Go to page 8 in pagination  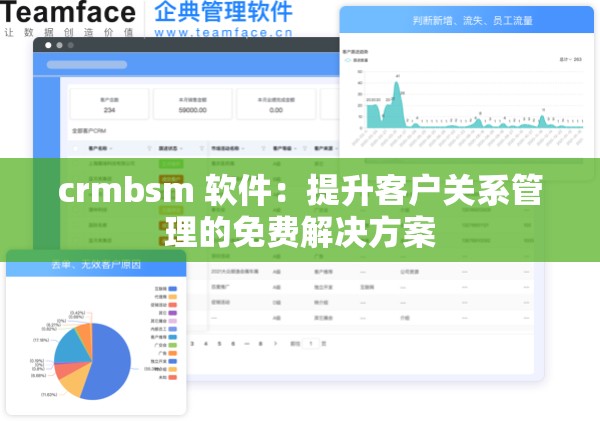(x=261, y=344)
